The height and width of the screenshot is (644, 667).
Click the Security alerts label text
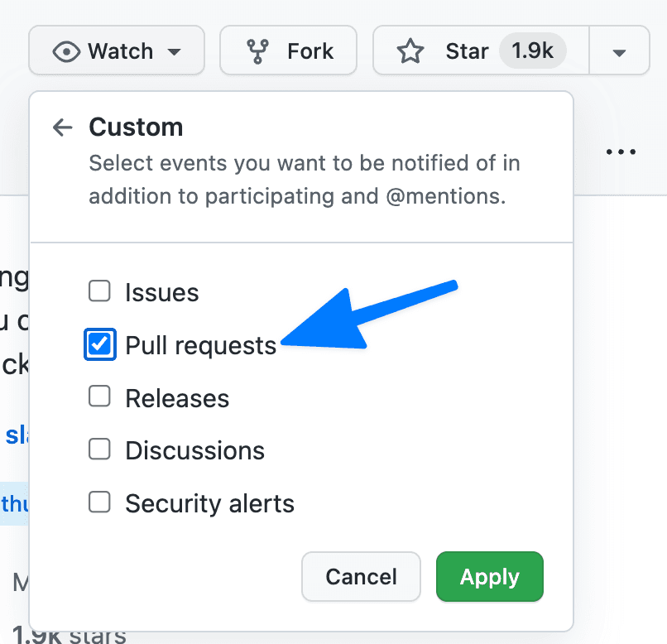[209, 503]
